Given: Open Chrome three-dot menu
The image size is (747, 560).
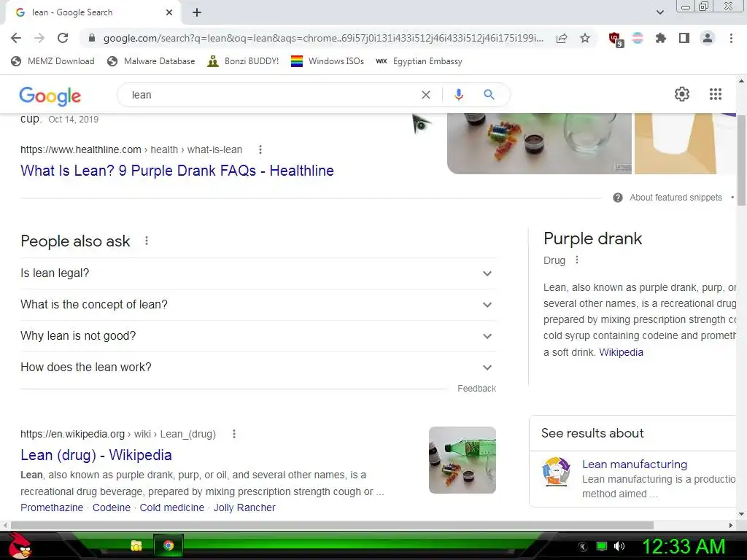Looking at the screenshot, I should [731, 38].
